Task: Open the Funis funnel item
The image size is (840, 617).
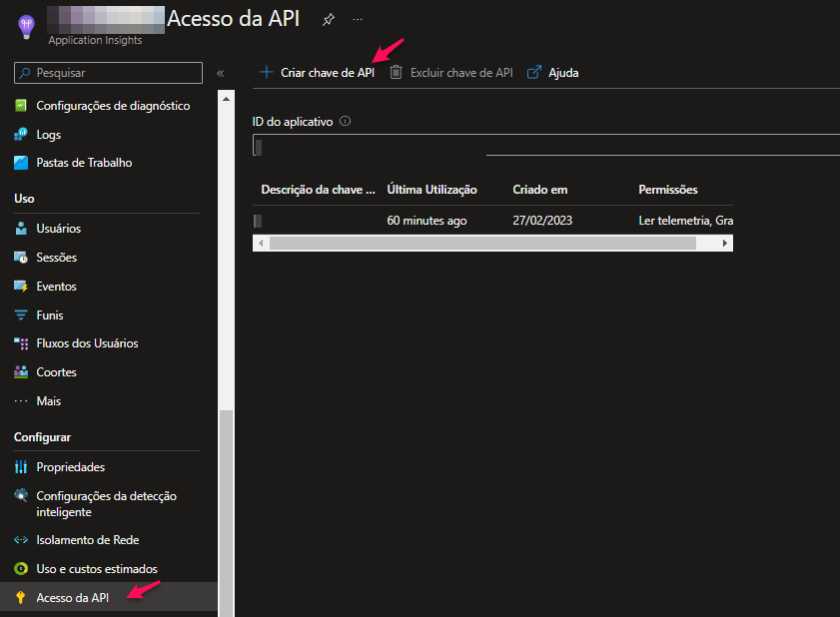Action: click(49, 315)
